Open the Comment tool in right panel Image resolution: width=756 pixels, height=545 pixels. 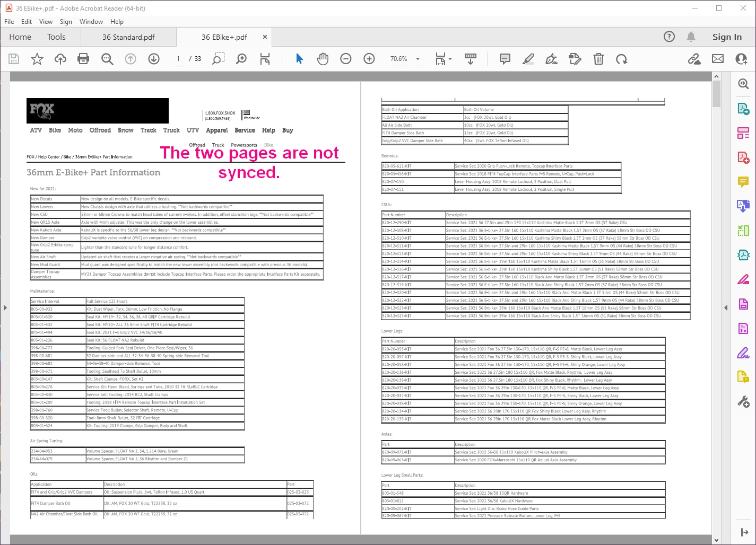[x=743, y=182]
